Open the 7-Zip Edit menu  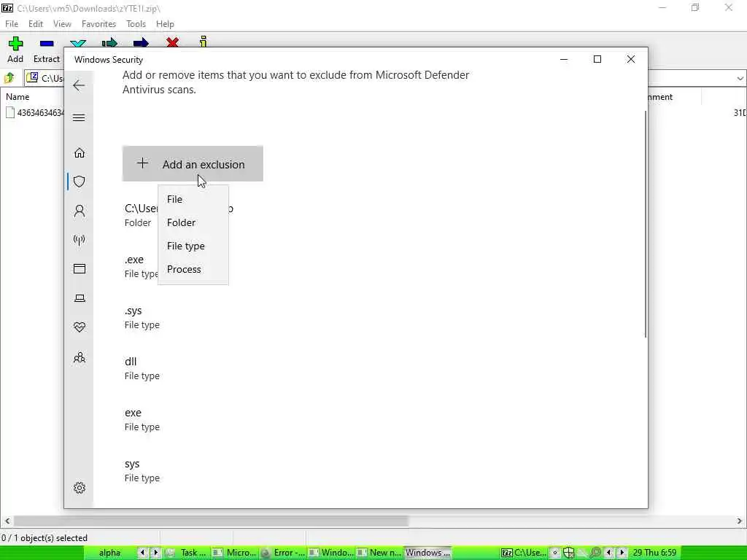click(36, 24)
